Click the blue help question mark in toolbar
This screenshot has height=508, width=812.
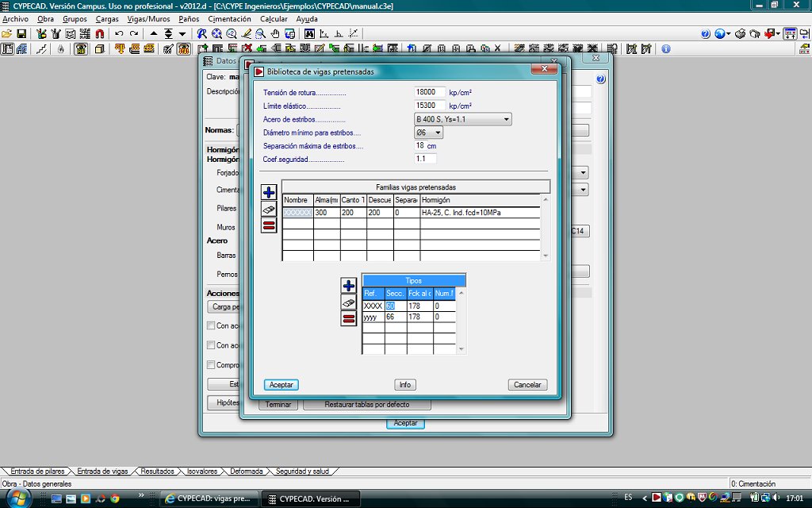coord(705,34)
